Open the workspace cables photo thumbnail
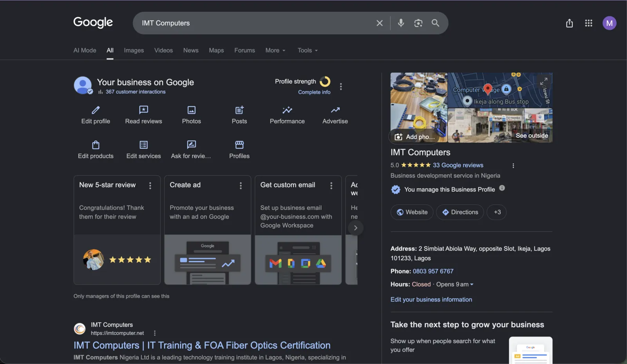627x364 pixels. click(419, 101)
